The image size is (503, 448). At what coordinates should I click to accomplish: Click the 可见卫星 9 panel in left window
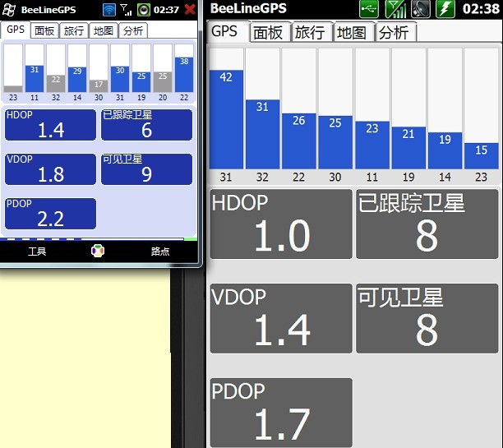[146, 169]
